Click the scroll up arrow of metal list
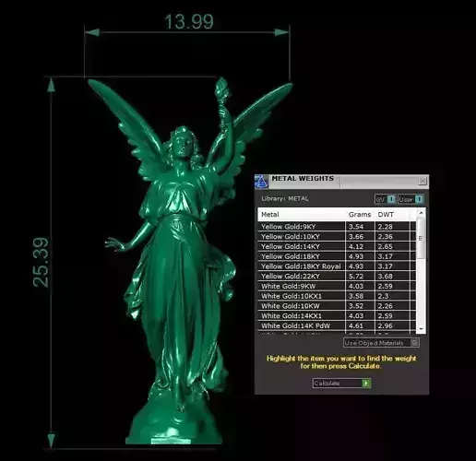This screenshot has height=461, width=476. tap(421, 213)
